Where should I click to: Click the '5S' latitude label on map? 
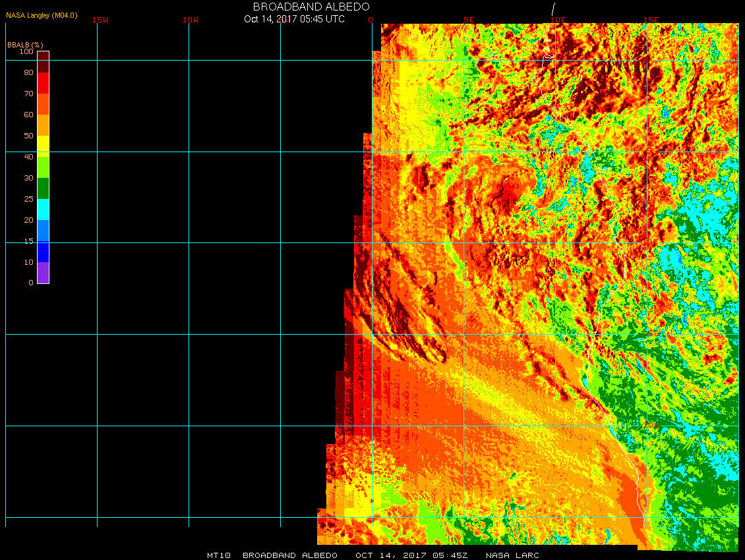click(651, 151)
